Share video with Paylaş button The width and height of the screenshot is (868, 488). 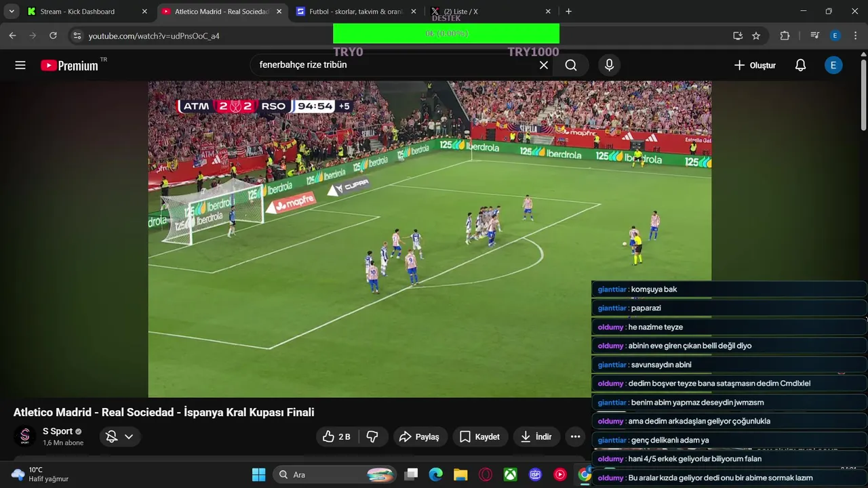[x=419, y=436]
